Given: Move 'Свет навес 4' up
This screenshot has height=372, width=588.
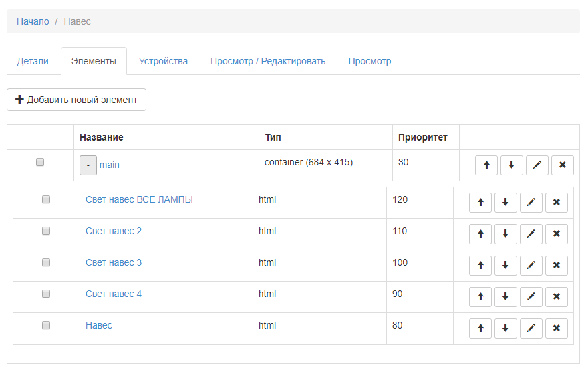Looking at the screenshot, I should [x=480, y=297].
